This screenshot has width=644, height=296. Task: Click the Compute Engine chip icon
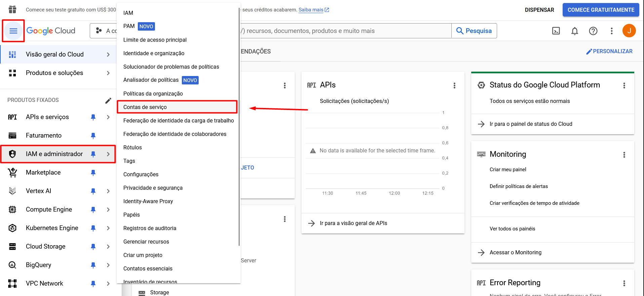(12, 210)
